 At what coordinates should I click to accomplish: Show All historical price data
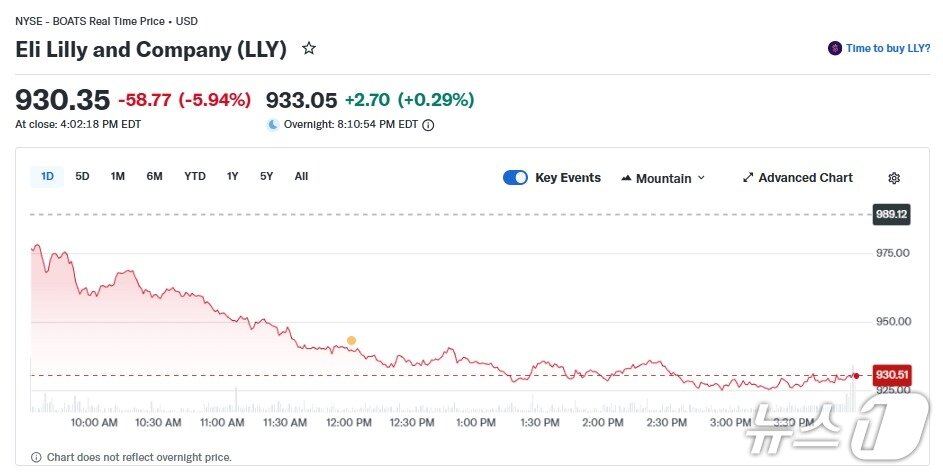(x=301, y=177)
